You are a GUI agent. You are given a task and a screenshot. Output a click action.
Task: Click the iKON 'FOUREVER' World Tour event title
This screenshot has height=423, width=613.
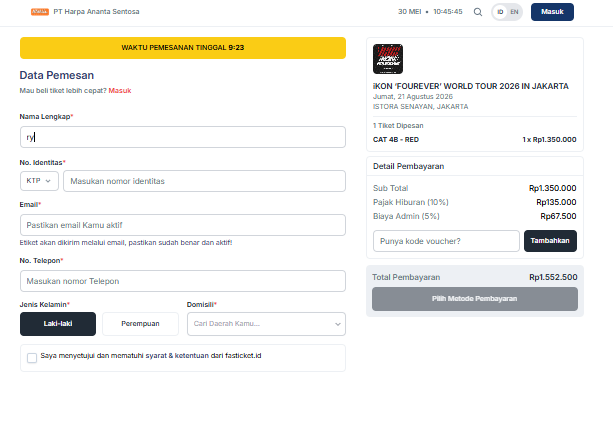tap(471, 86)
